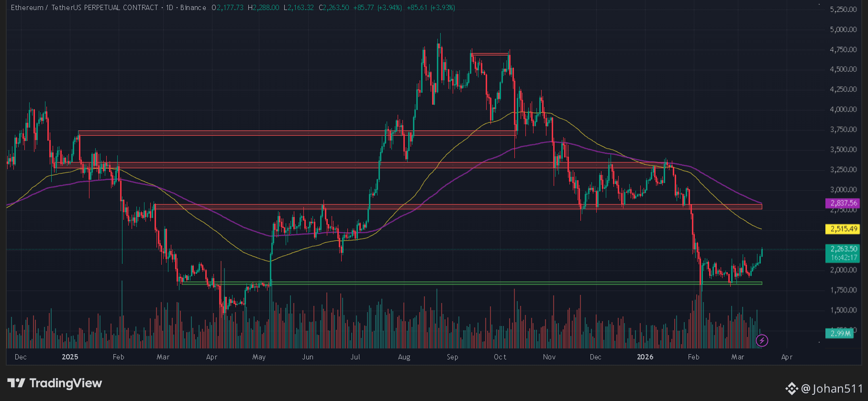Select the green support zone rectangle on chart

472,283
